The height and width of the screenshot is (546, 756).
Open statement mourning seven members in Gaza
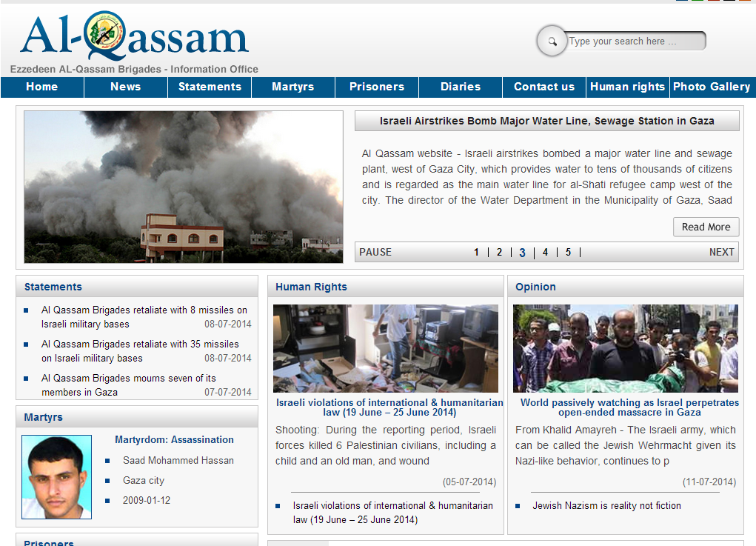pyautogui.click(x=128, y=385)
